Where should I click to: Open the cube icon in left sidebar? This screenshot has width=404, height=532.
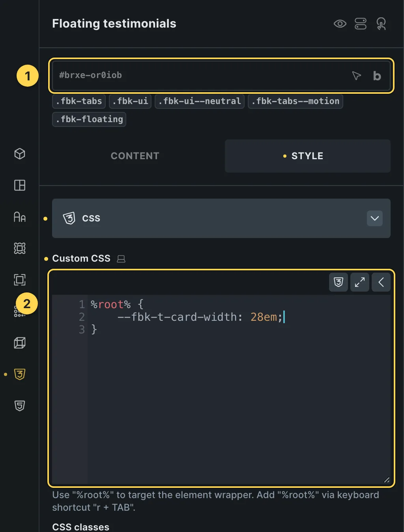(20, 154)
